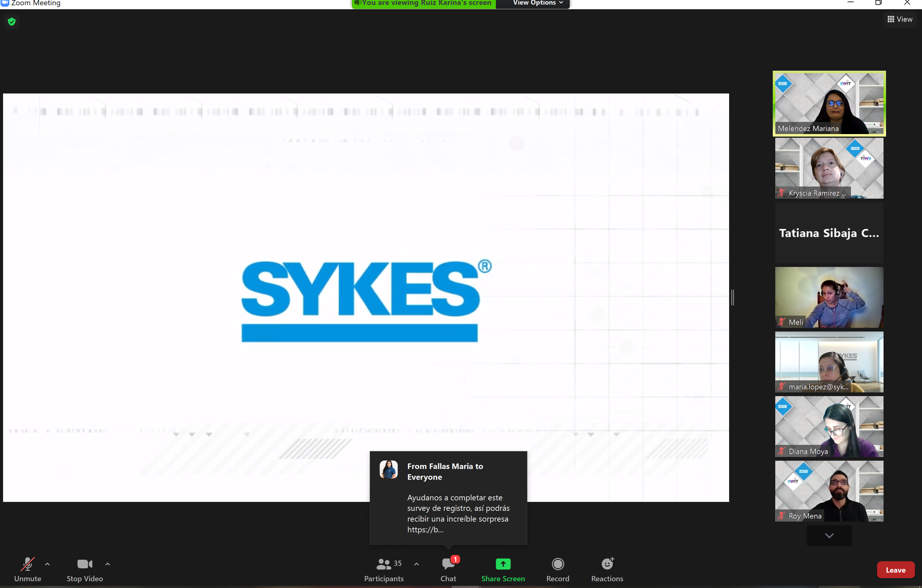The height and width of the screenshot is (588, 922).
Task: Click the muted mic icon on Diana Moya
Action: (x=781, y=451)
